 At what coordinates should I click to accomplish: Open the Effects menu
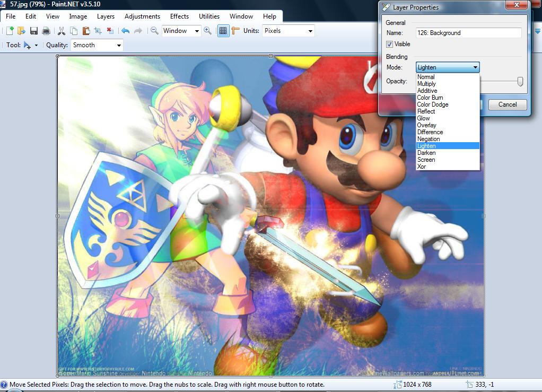coord(179,16)
